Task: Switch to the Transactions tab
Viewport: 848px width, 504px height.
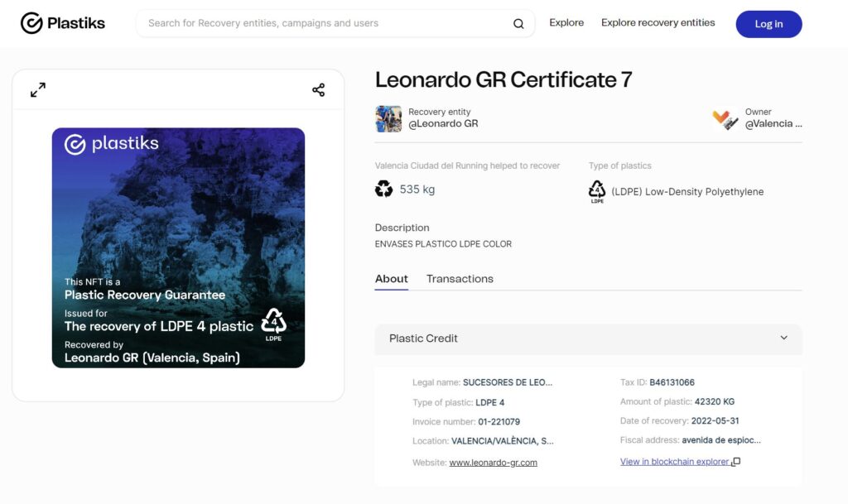Action: click(x=460, y=279)
